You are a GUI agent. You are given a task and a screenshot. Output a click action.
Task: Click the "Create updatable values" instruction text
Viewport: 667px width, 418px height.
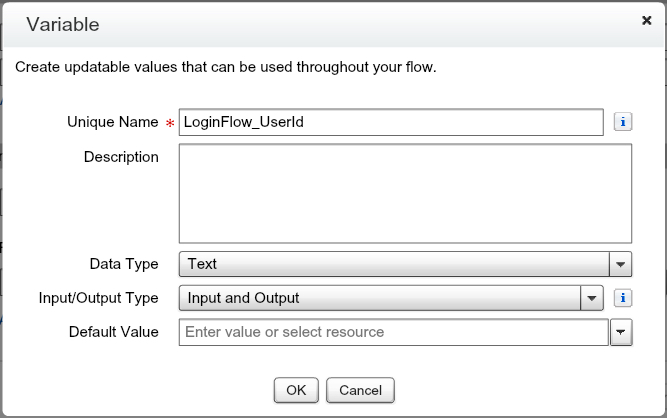(x=226, y=69)
